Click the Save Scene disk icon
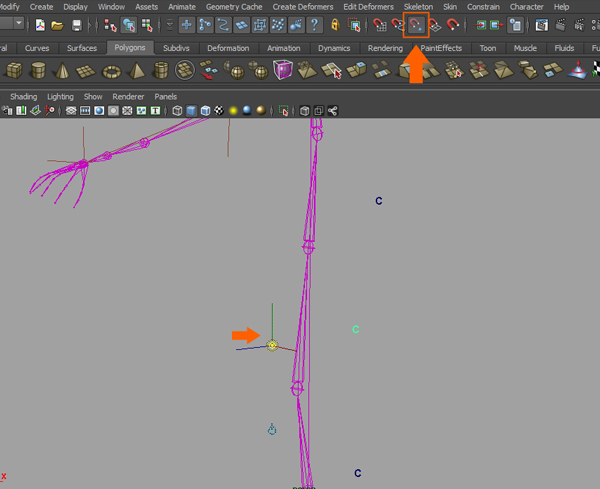Image resolution: width=600 pixels, height=489 pixels. point(77,25)
